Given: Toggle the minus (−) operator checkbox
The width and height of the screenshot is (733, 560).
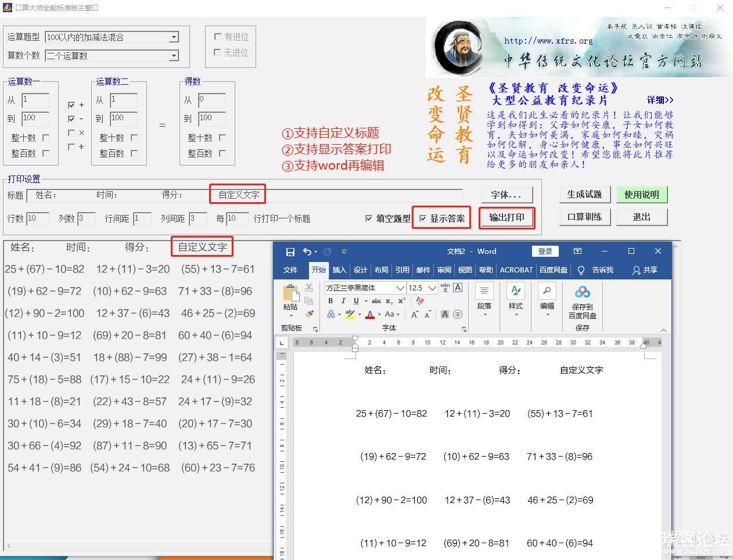Looking at the screenshot, I should (71, 119).
